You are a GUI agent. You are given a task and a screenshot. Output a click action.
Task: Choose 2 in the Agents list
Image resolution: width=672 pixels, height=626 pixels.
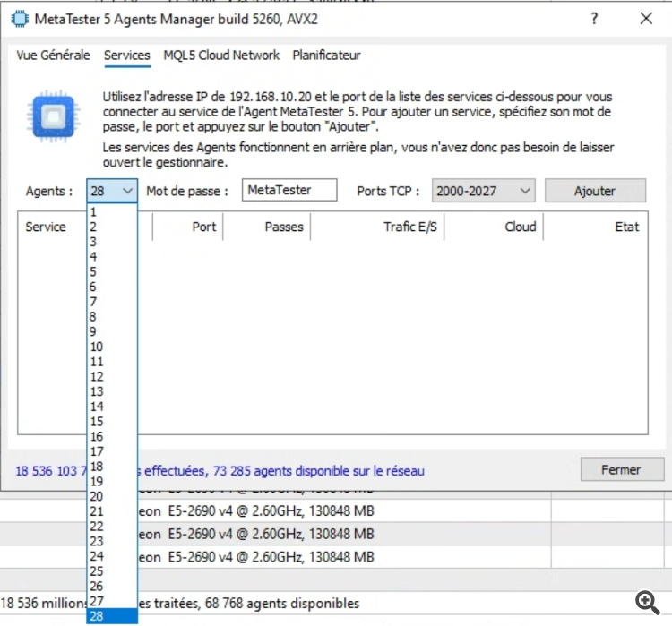click(112, 227)
